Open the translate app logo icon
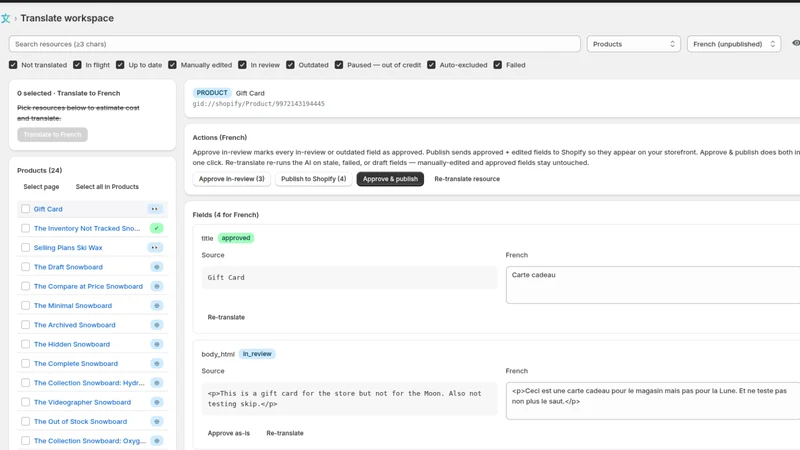 pyautogui.click(x=6, y=18)
